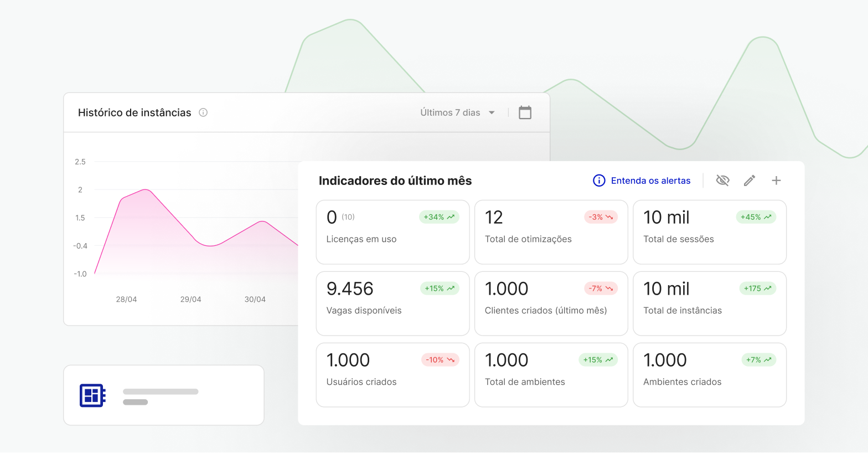Click the Ambientes criados indicator card
868x453 pixels.
pos(709,375)
